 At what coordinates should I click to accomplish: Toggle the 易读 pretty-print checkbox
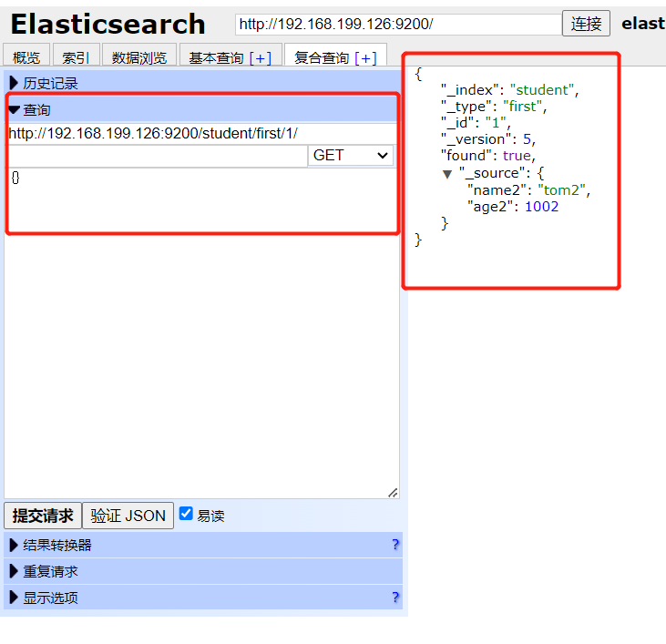pos(186,513)
